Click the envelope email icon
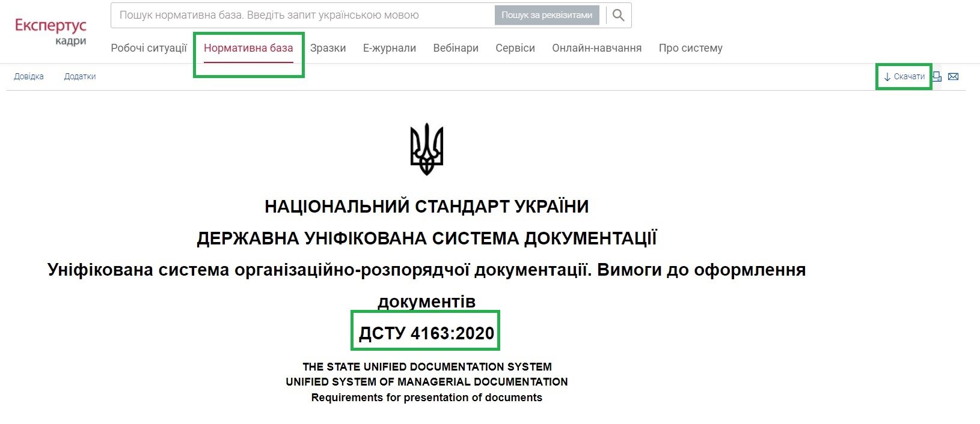This screenshot has width=980, height=424. point(953,76)
